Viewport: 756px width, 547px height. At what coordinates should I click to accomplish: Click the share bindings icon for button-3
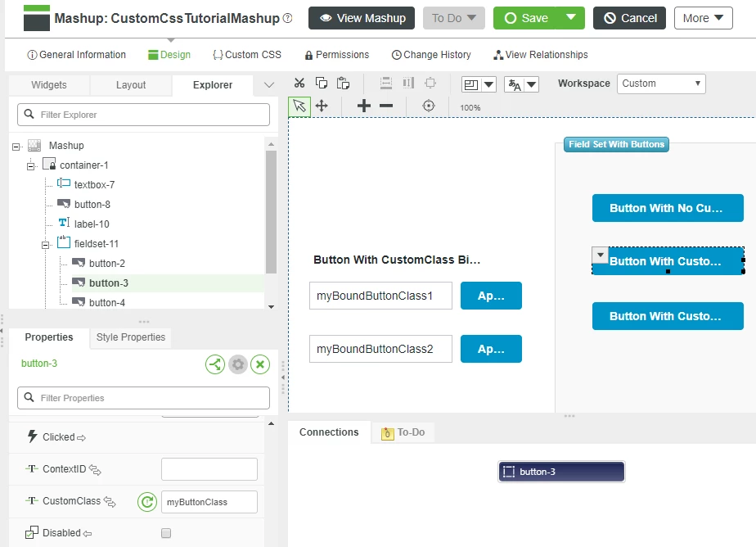coord(215,364)
